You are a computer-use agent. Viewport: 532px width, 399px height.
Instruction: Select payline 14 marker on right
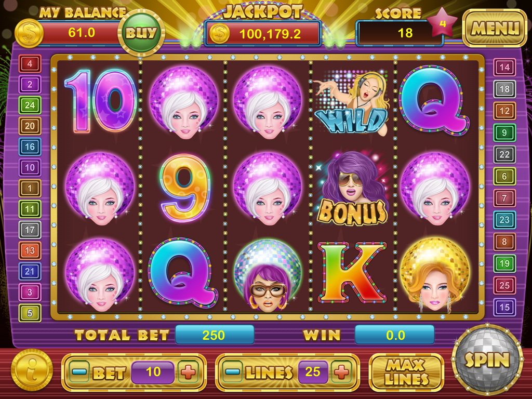click(x=504, y=68)
